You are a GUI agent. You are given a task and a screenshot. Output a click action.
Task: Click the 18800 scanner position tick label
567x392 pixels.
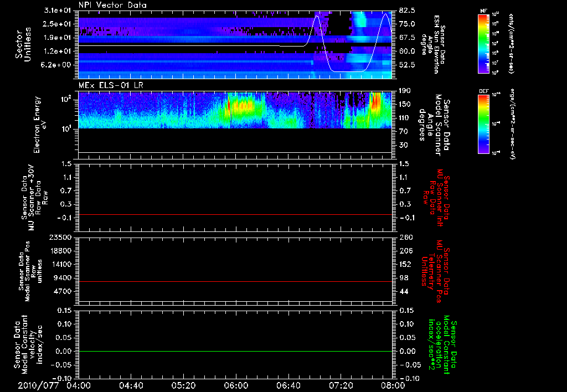(61, 251)
